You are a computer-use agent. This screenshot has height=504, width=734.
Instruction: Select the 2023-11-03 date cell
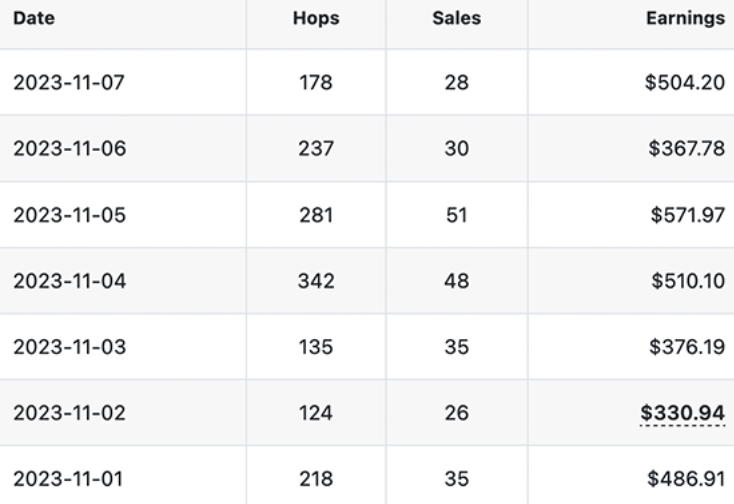click(70, 347)
